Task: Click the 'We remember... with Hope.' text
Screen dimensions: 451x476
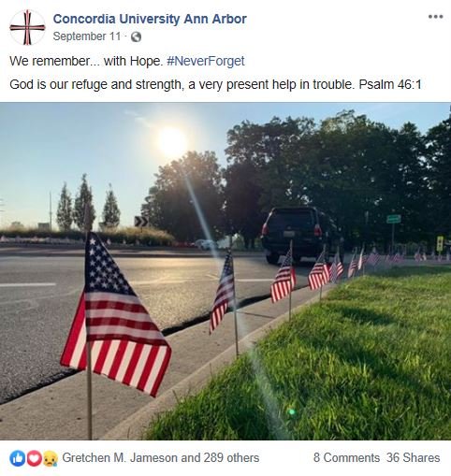Action: pos(86,61)
